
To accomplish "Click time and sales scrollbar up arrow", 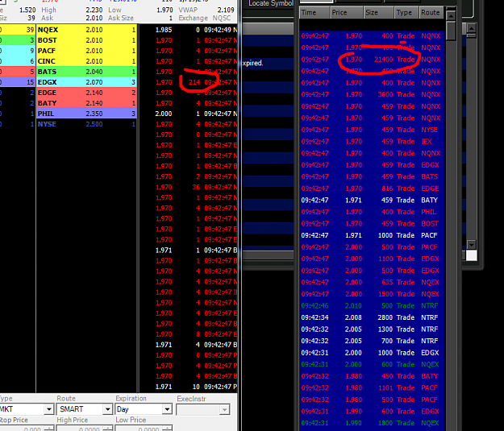I will click(451, 15).
